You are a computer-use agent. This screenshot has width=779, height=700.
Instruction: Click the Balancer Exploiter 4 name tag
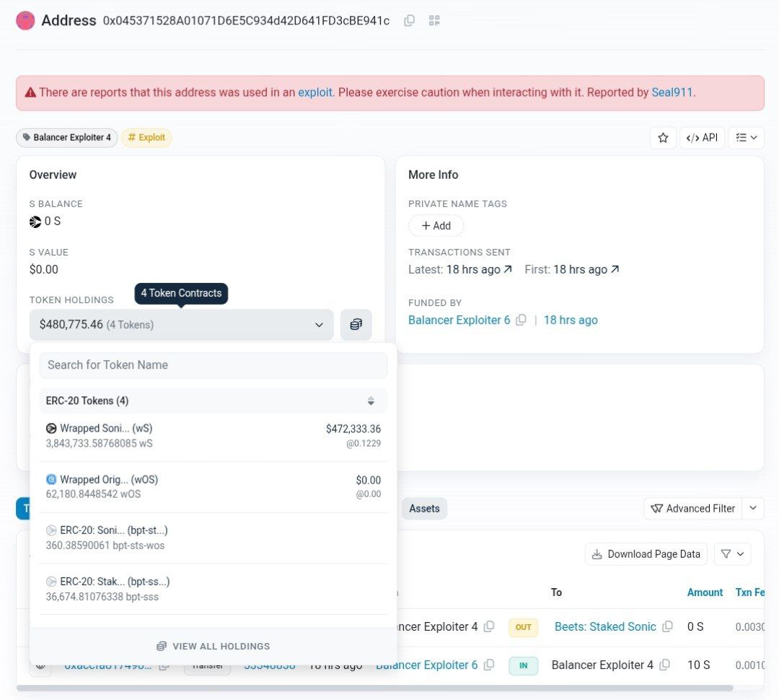(67, 138)
